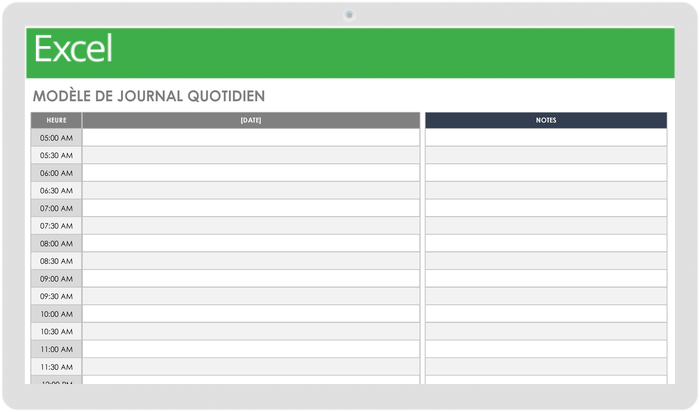The height and width of the screenshot is (412, 700).
Task: Click the date entry cell for 07:30 AM
Action: 251,226
